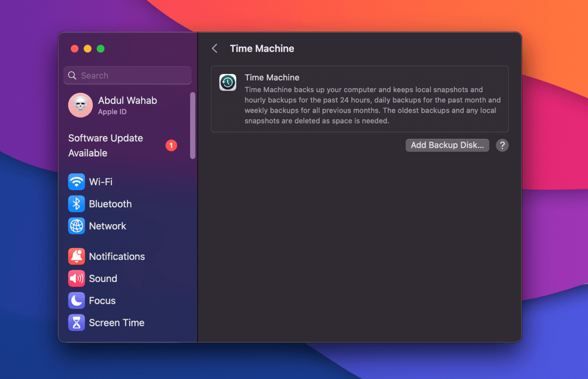
Task: Click the Notifications bell icon
Action: 77,256
